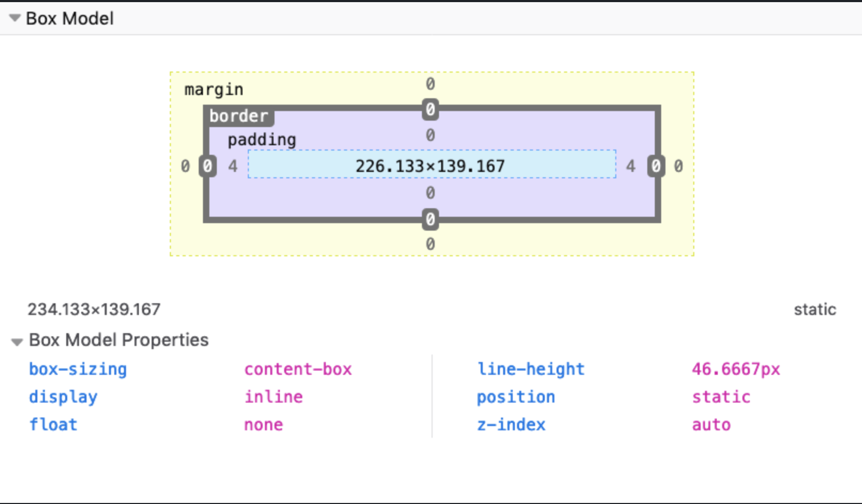Edit the padding-right value of 4
This screenshot has height=504, width=862.
point(631,166)
